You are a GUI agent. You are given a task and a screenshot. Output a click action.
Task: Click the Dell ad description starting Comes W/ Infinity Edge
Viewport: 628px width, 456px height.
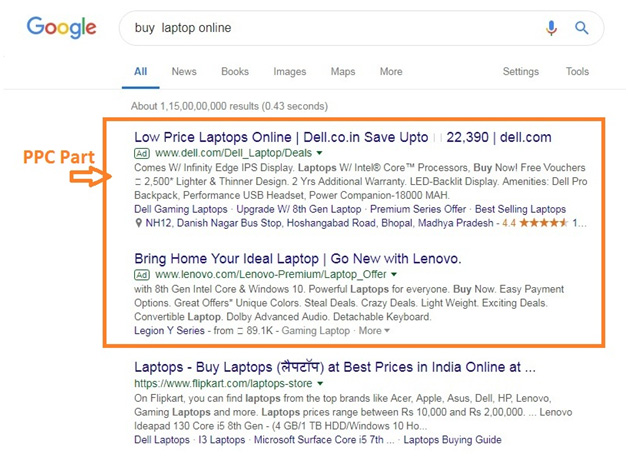[360, 181]
